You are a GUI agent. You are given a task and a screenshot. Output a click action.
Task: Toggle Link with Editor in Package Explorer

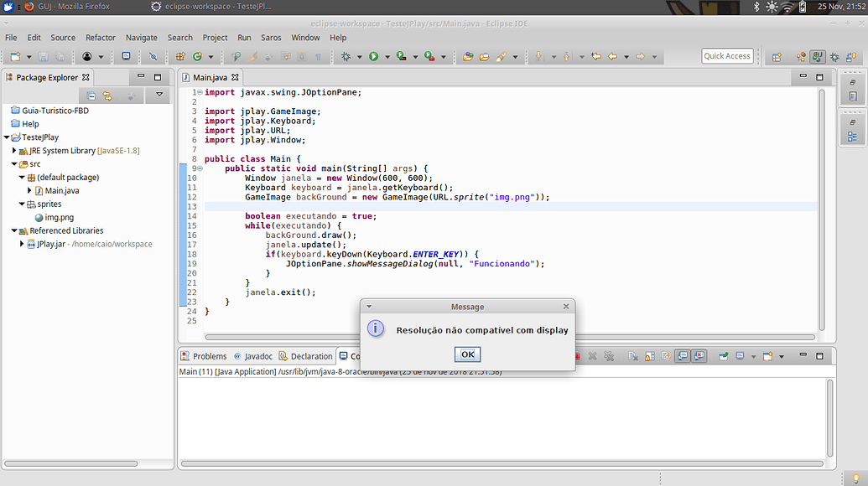coord(107,96)
